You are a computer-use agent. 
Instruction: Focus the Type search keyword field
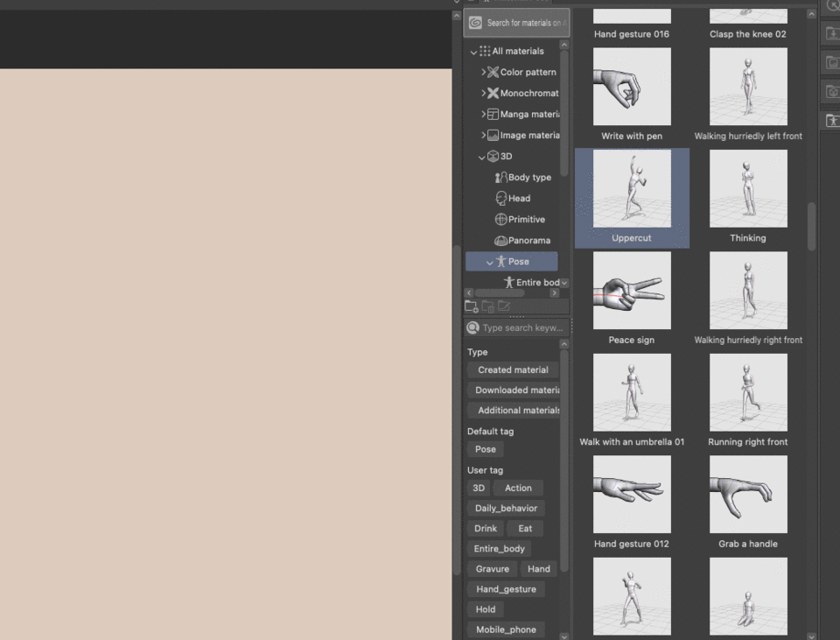pos(517,327)
